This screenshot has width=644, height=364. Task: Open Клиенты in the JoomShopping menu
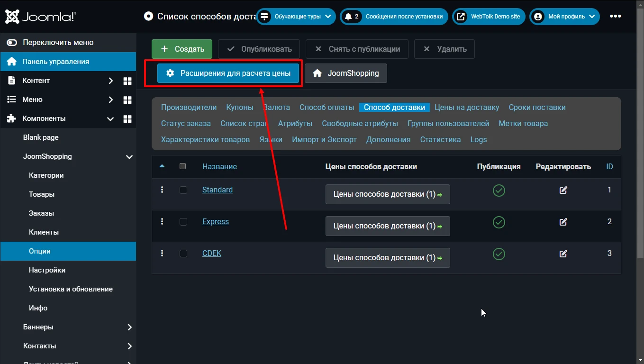pyautogui.click(x=44, y=232)
